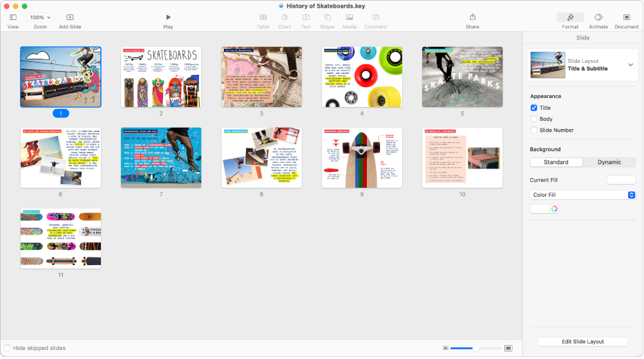644x359 pixels.
Task: Open the Color Fill dropdown
Action: coord(583,195)
